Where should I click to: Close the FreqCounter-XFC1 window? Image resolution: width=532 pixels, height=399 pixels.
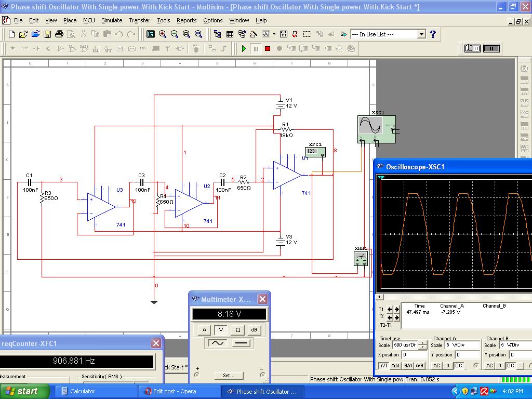coord(156,343)
